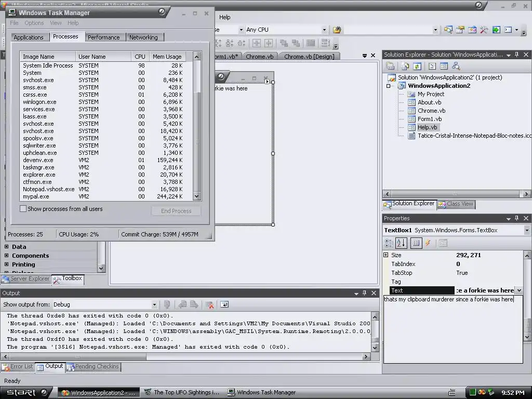532x399 pixels.
Task: Pin the Solution Explorer panel
Action: pyautogui.click(x=517, y=55)
